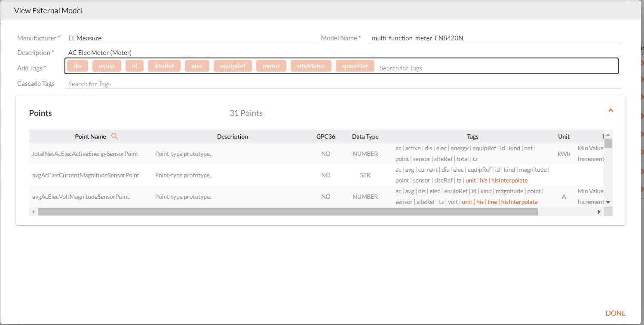Click the search icon beside Point Name
The height and width of the screenshot is (325, 644).
114,136
